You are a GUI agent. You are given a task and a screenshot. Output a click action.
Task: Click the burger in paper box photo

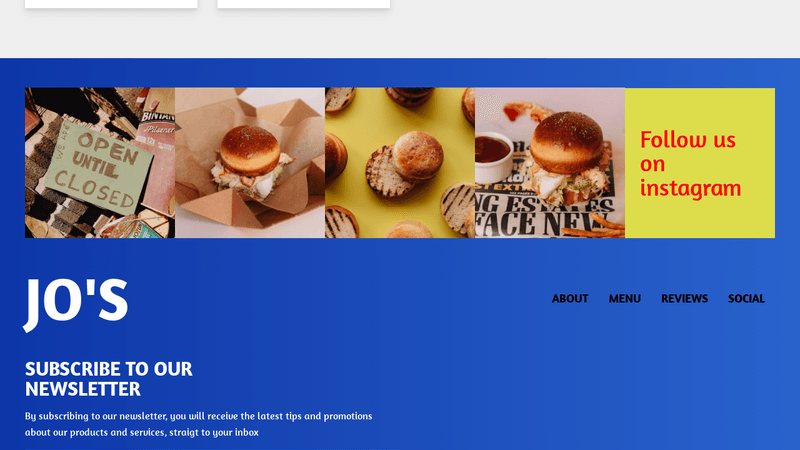tap(250, 163)
